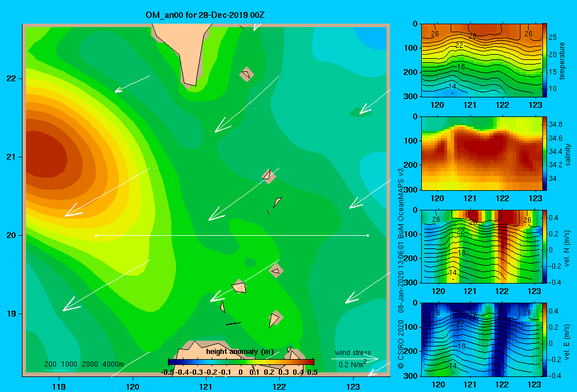577x392 pixels.
Task: Click the '0.2 N/m2' wind scale value
Action: tap(352, 364)
